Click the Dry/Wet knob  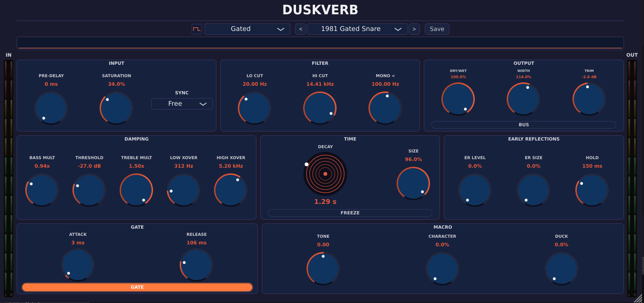tap(458, 99)
